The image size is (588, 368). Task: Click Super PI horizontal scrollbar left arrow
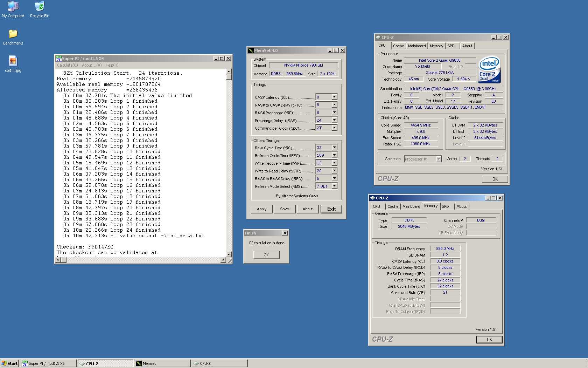pyautogui.click(x=58, y=260)
